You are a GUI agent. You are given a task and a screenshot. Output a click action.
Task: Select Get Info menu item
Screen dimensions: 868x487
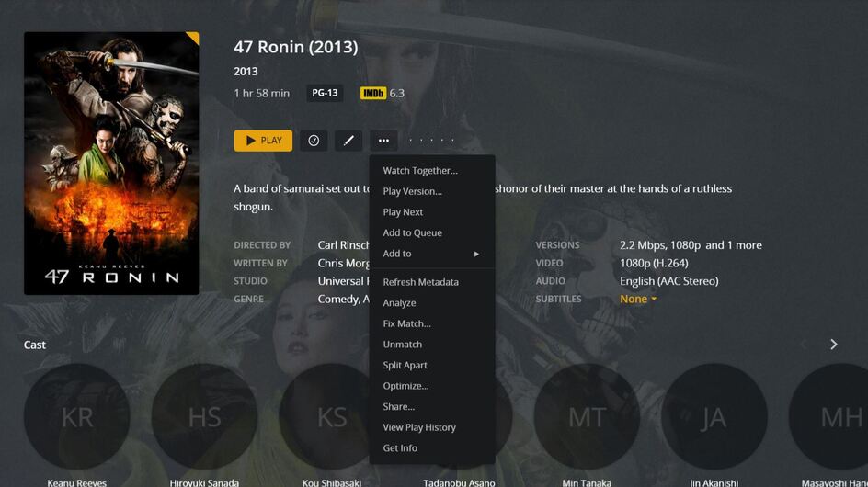pos(432,448)
